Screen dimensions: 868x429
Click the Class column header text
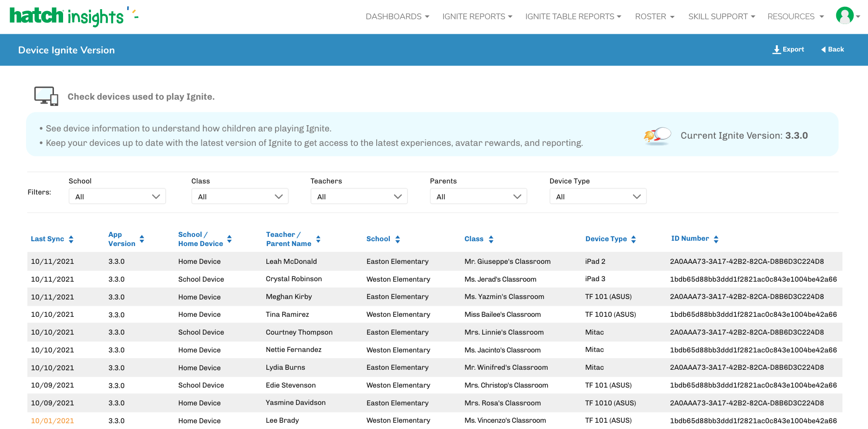click(x=474, y=239)
